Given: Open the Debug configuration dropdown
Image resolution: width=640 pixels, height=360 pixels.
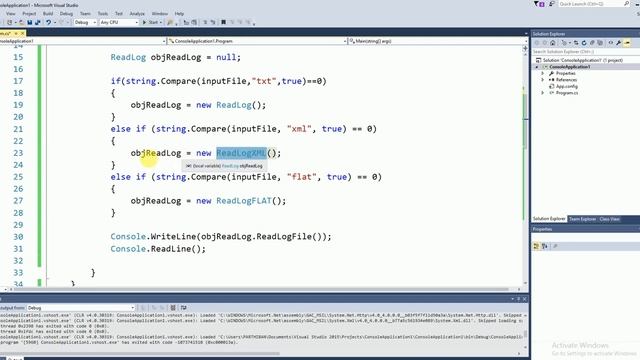Looking at the screenshot, I should click(x=85, y=22).
